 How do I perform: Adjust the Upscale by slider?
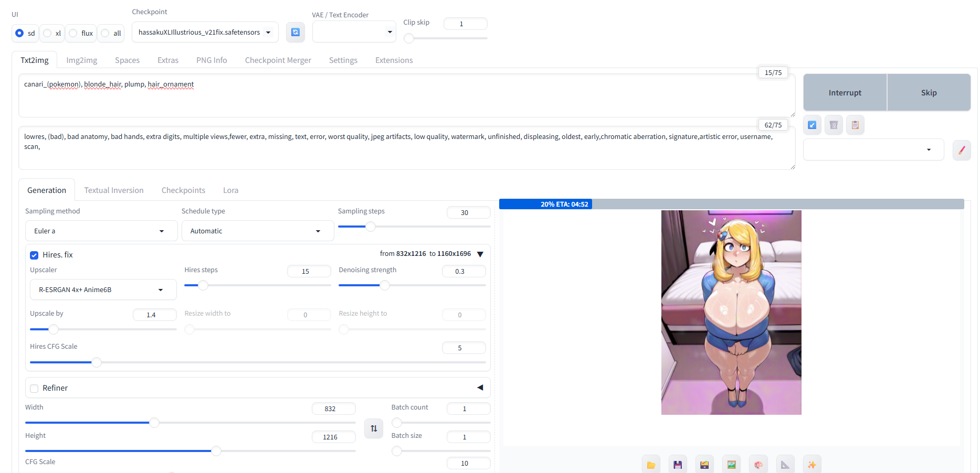point(103,329)
